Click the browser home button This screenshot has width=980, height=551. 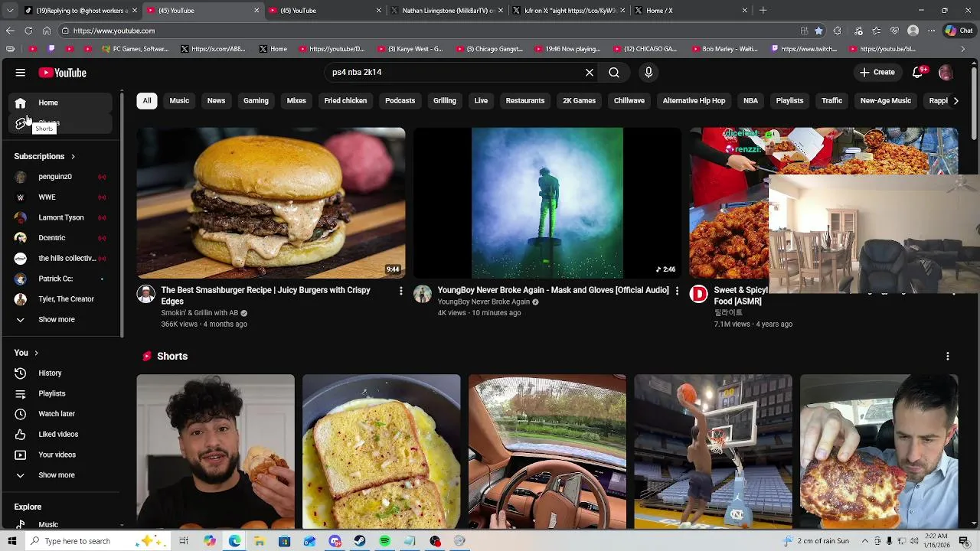click(x=47, y=31)
